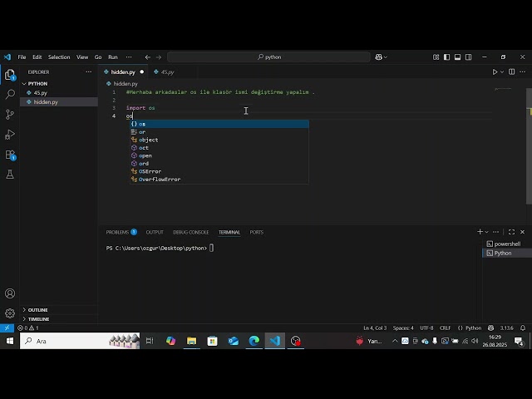This screenshot has width=532, height=399.
Task: Open the Testing flask view
Action: (10, 175)
